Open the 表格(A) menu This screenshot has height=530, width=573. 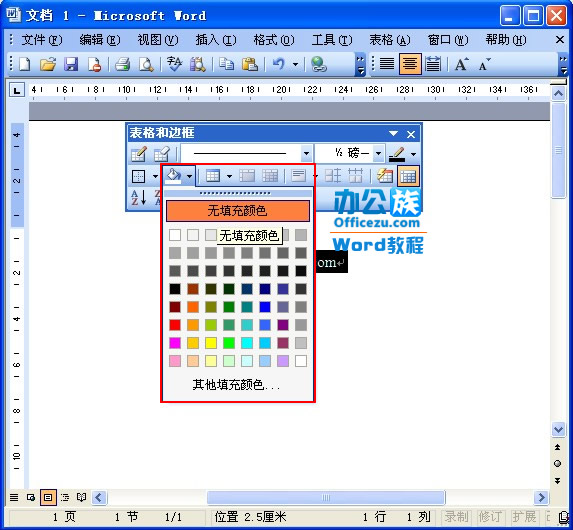pyautogui.click(x=390, y=39)
